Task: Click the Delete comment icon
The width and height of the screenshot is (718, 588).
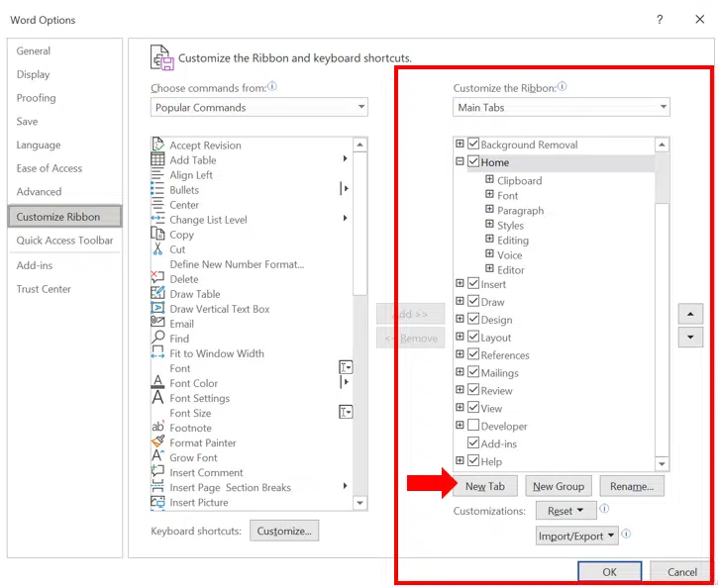Action: coord(157,277)
